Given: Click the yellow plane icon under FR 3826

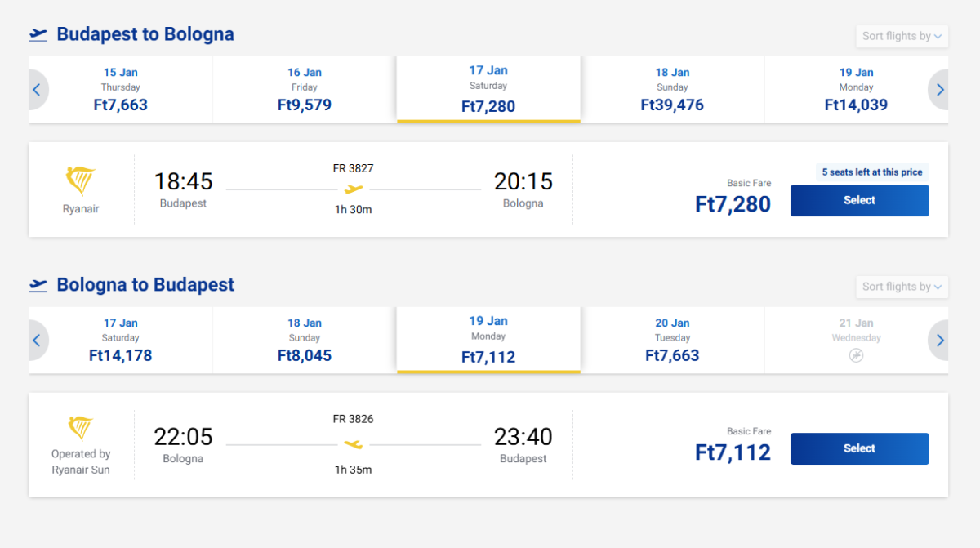Looking at the screenshot, I should (x=354, y=444).
